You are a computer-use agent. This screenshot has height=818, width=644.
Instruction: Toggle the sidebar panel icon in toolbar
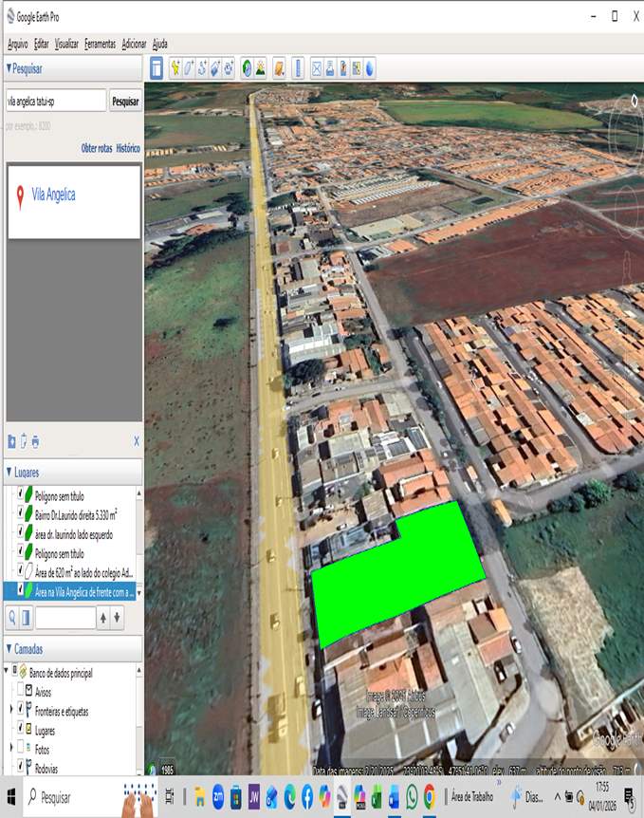[x=156, y=68]
